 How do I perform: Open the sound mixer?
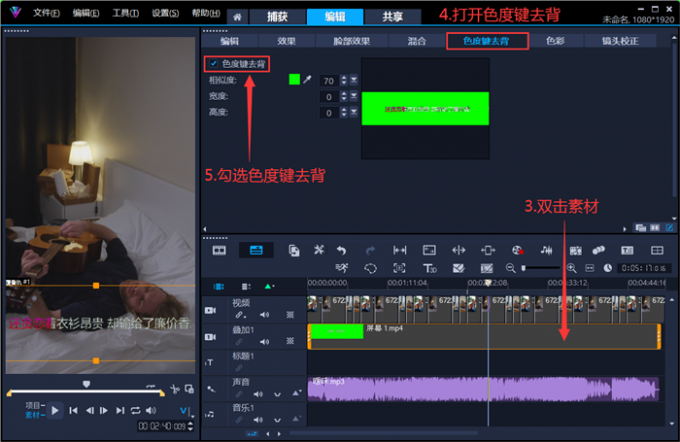[x=546, y=250]
